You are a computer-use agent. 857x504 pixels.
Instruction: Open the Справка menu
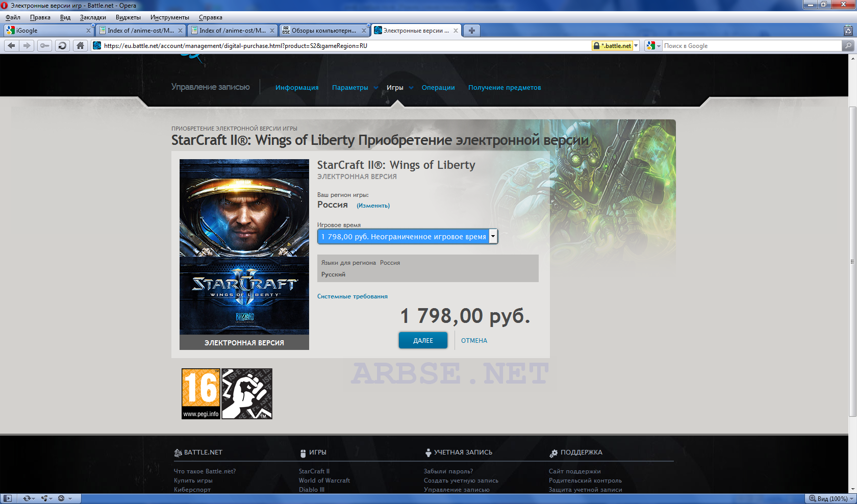[x=210, y=17]
